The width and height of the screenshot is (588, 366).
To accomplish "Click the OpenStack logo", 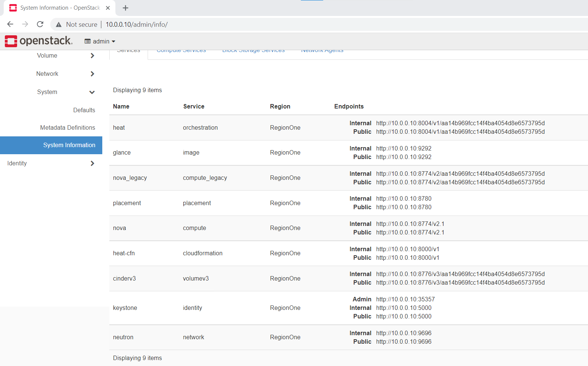I will click(x=39, y=41).
